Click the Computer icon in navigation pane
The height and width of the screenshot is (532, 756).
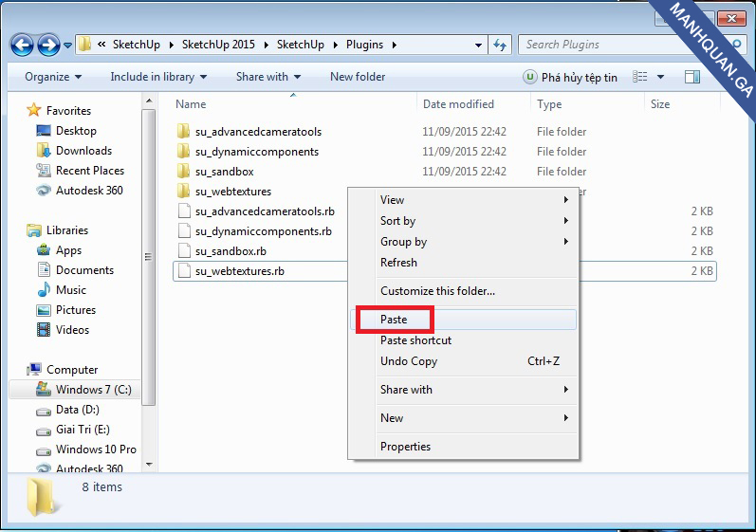34,369
